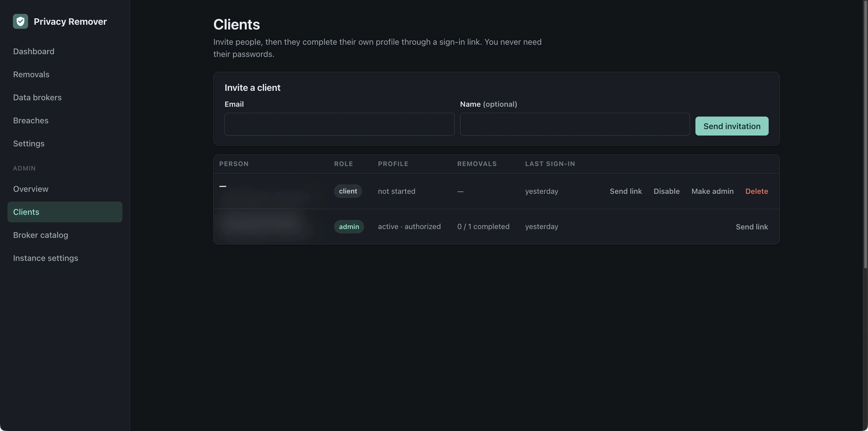Click the 'Invite a client' heading
This screenshot has width=868, height=431.
252,88
